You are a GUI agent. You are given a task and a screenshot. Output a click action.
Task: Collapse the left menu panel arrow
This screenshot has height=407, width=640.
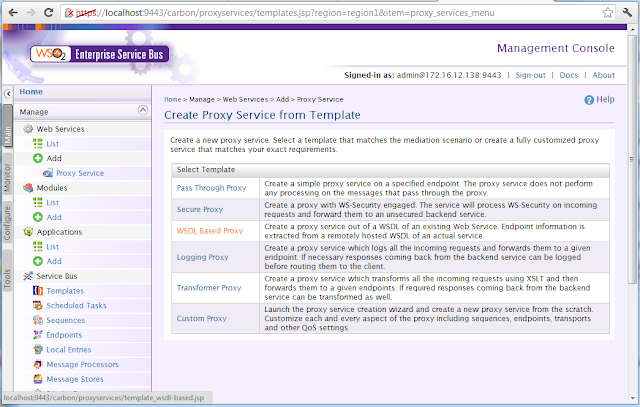tap(8, 94)
